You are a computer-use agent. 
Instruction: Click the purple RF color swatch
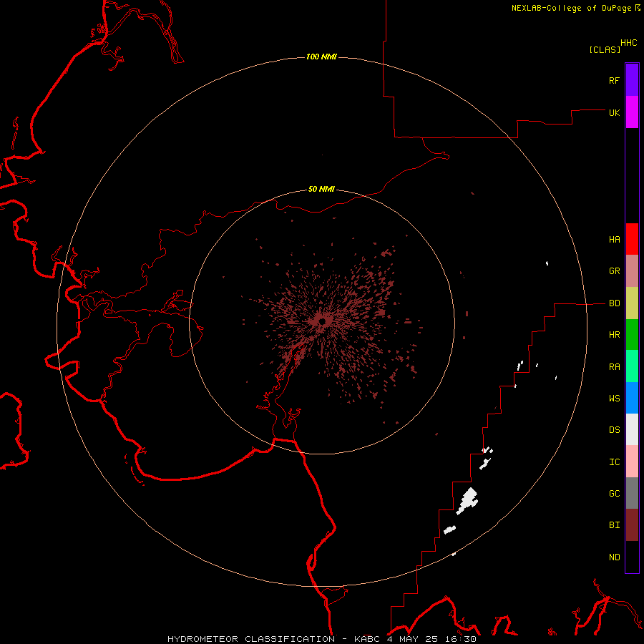point(632,80)
